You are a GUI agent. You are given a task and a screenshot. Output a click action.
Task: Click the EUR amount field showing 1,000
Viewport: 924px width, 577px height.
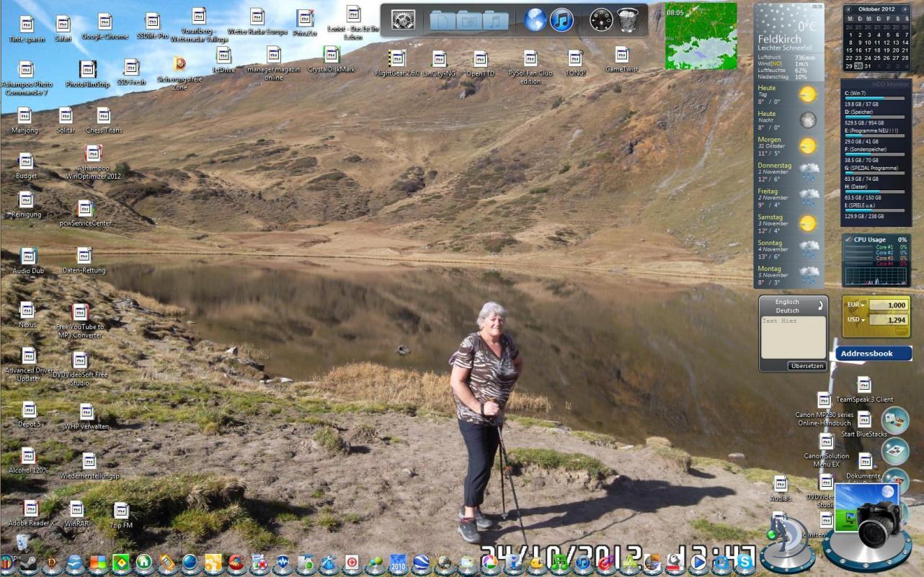point(888,305)
